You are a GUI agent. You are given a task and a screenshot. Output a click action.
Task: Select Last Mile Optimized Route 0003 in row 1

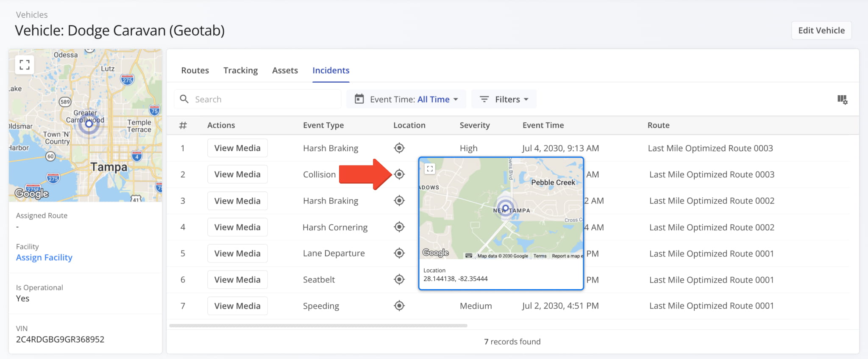pos(710,148)
